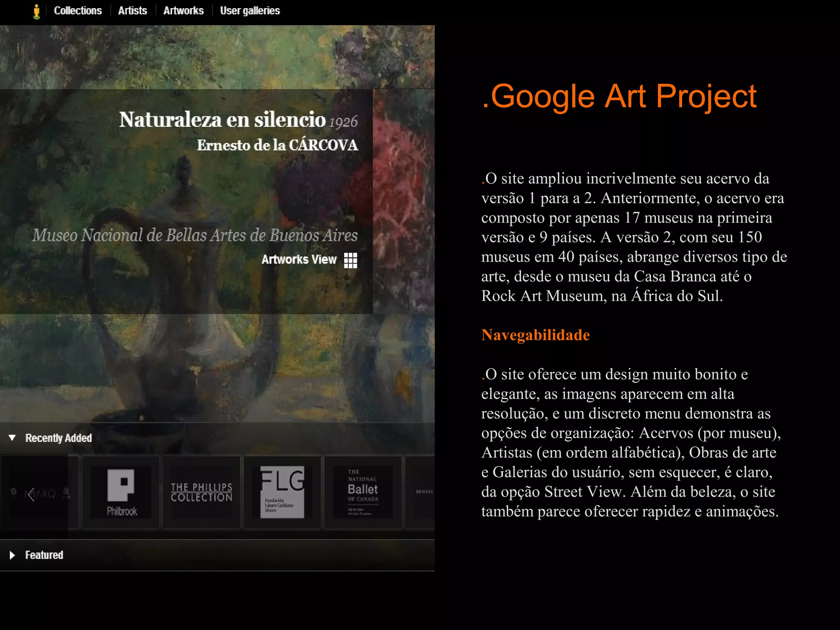840x630 pixels.
Task: Open artwork title Naturaleza en silencio
Action: [222, 119]
